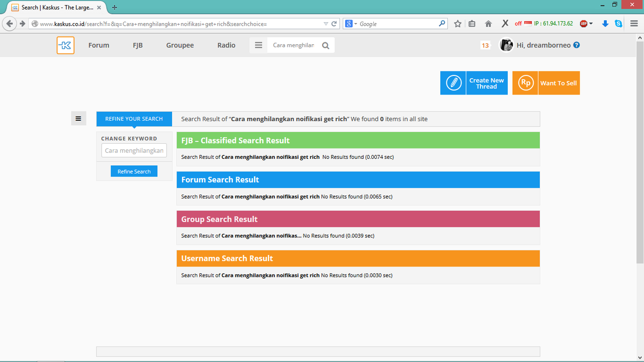The image size is (644, 362).
Task: Click the Skype extension icon
Action: click(618, 24)
